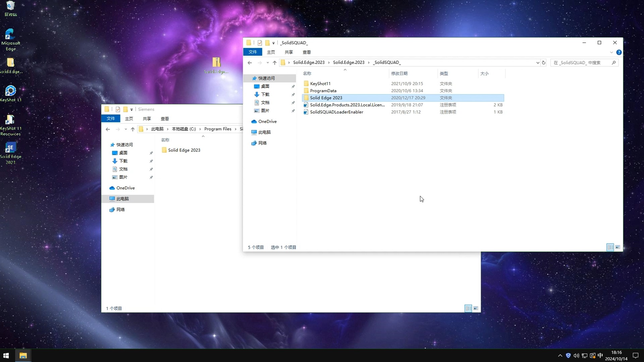Viewport: 644px width, 362px height.
Task: Go back in Siemens window
Action: 108,129
